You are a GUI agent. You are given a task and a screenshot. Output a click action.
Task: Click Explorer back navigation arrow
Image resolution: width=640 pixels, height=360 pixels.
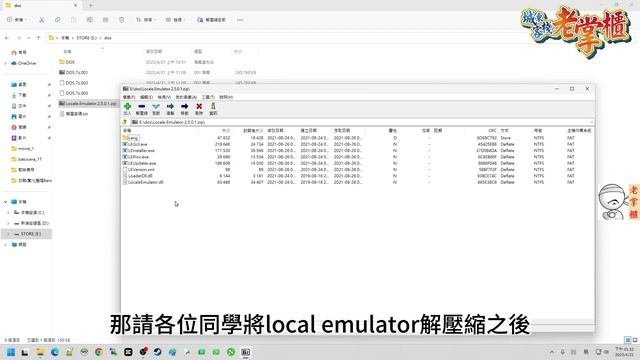click(7, 38)
